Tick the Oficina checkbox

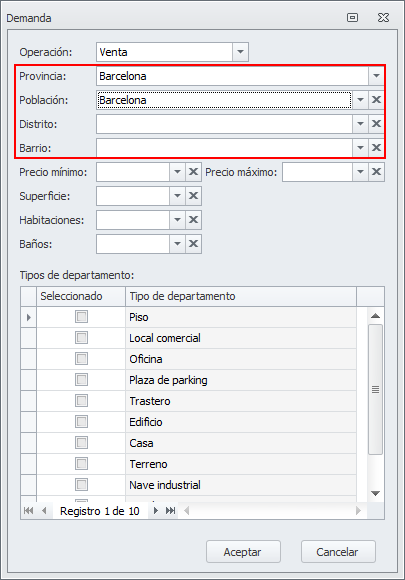[81, 359]
